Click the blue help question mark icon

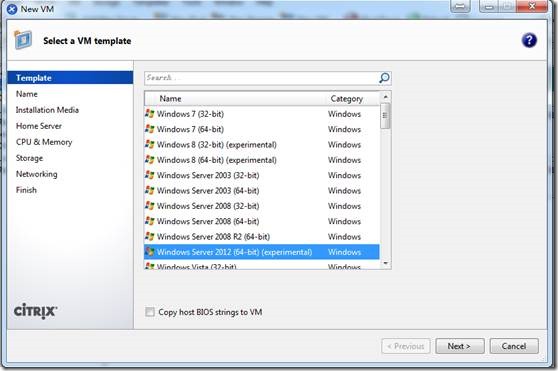pyautogui.click(x=529, y=40)
